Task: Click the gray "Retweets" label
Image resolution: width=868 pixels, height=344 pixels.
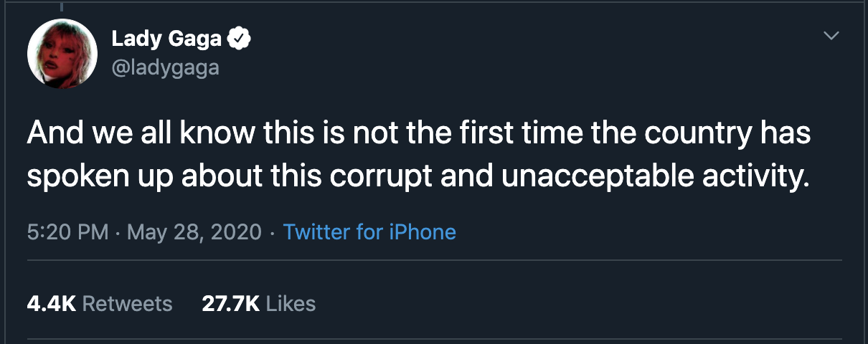Action: 128,303
